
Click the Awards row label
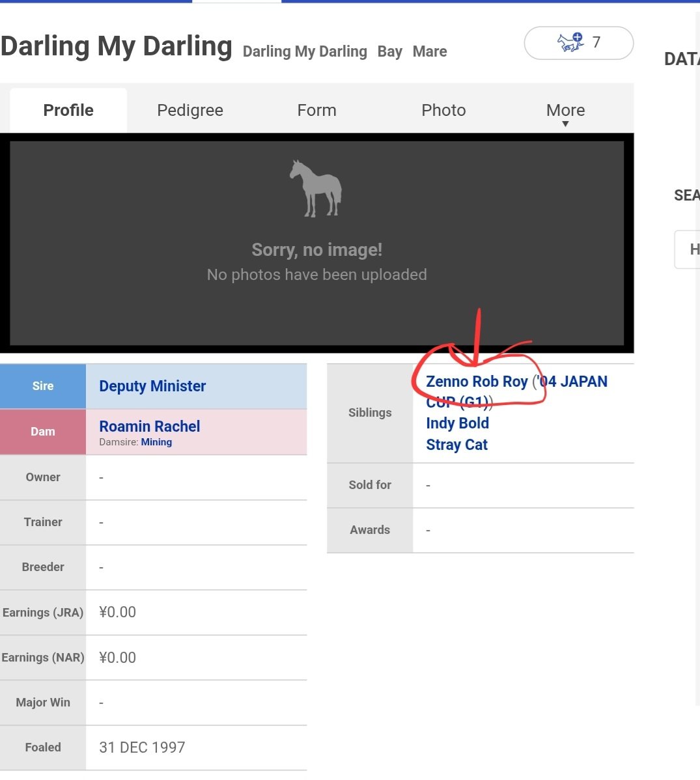[370, 530]
